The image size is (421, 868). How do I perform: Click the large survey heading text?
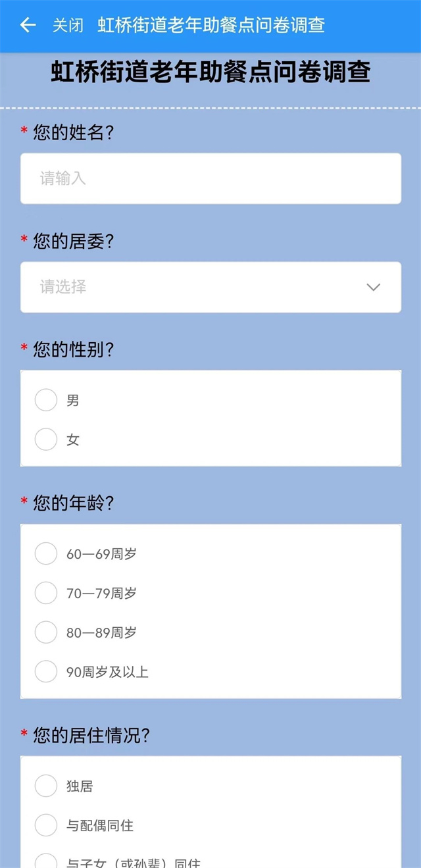click(210, 72)
